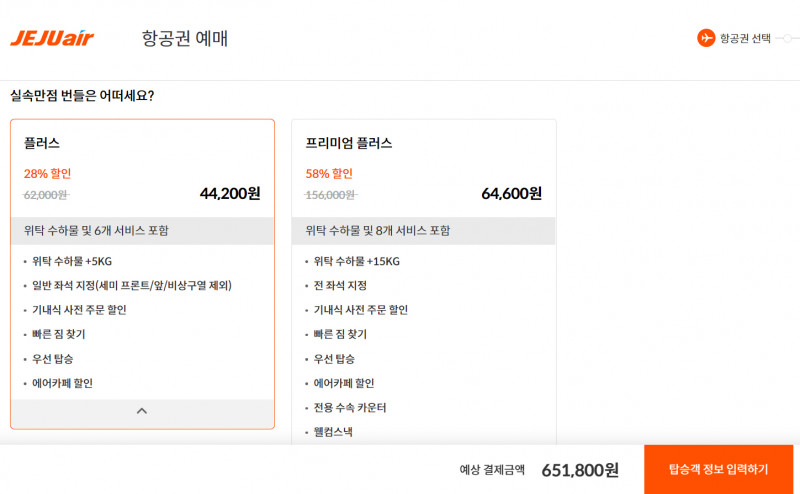Screen dimensions: 800x494
Task: Collapse the 플러스 bundle details chevron
Action: tap(142, 411)
